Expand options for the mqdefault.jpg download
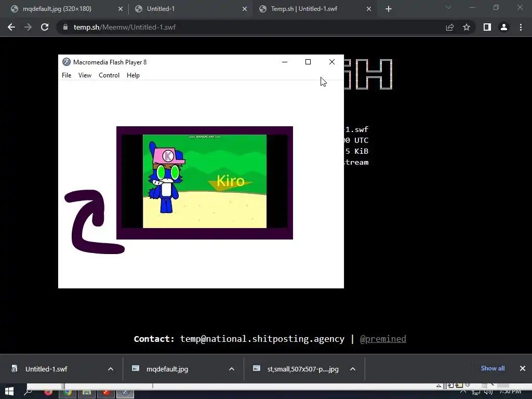Image resolution: width=532 pixels, height=399 pixels. (232, 369)
